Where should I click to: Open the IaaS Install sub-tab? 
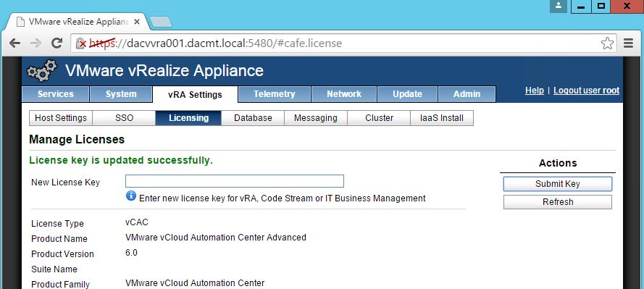click(x=442, y=118)
